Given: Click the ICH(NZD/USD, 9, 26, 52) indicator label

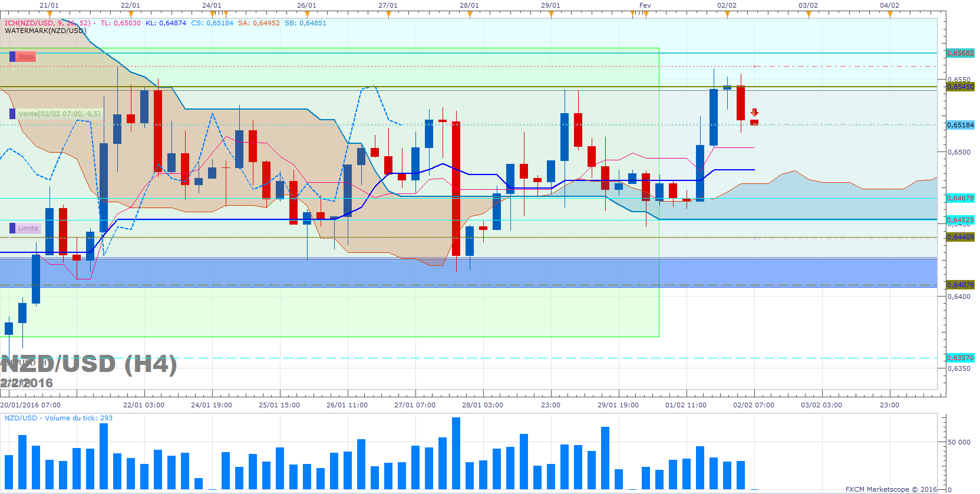Looking at the screenshot, I should (48, 23).
